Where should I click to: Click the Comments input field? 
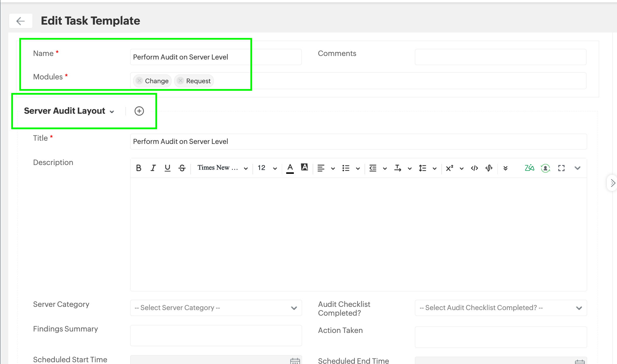[x=500, y=57]
